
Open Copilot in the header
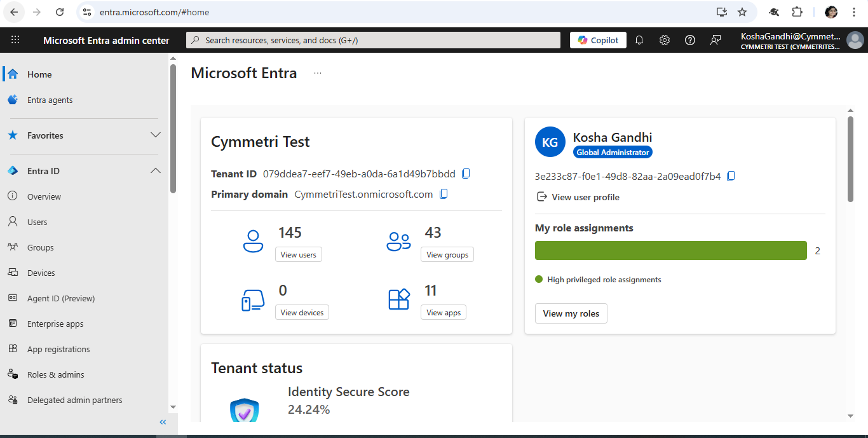(x=598, y=40)
